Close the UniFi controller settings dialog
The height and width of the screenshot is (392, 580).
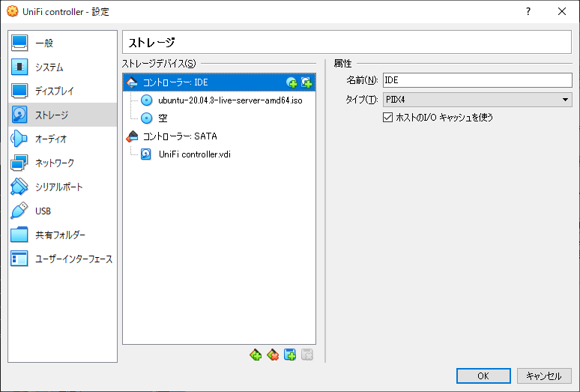pyautogui.click(x=562, y=11)
